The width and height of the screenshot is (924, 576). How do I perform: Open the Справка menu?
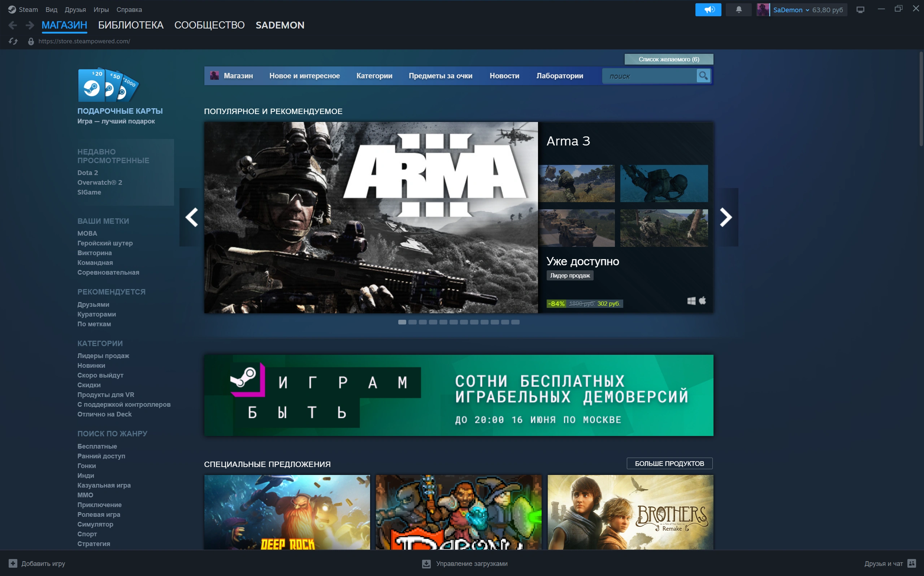(129, 9)
